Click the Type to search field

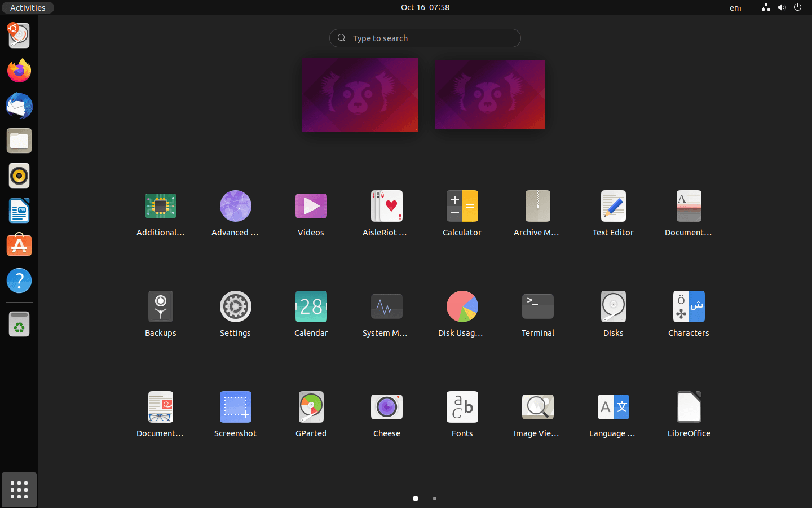pos(425,38)
